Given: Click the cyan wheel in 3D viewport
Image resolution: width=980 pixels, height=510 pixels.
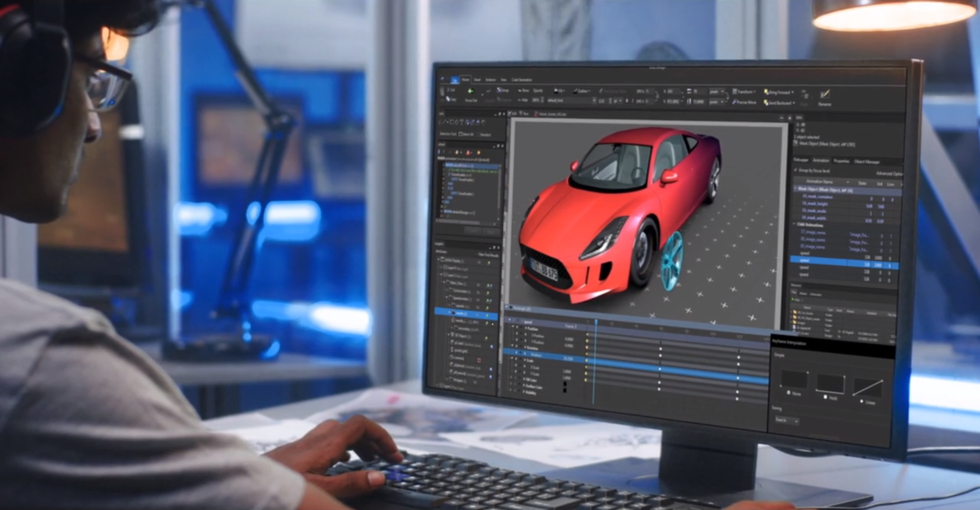Looking at the screenshot, I should click(x=671, y=260).
